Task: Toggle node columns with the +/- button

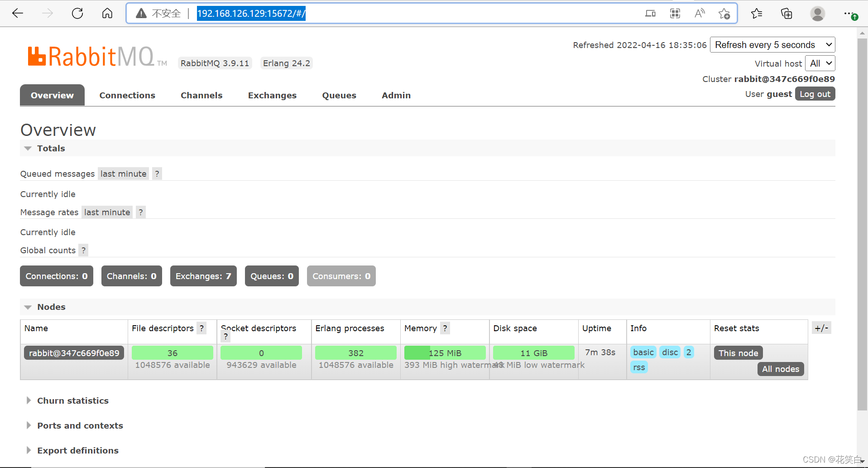Action: (821, 328)
